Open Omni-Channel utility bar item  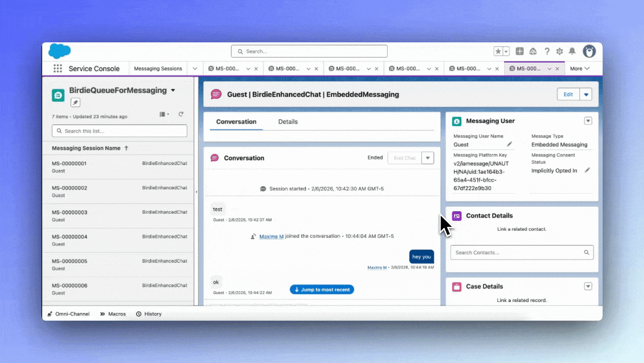(x=69, y=314)
